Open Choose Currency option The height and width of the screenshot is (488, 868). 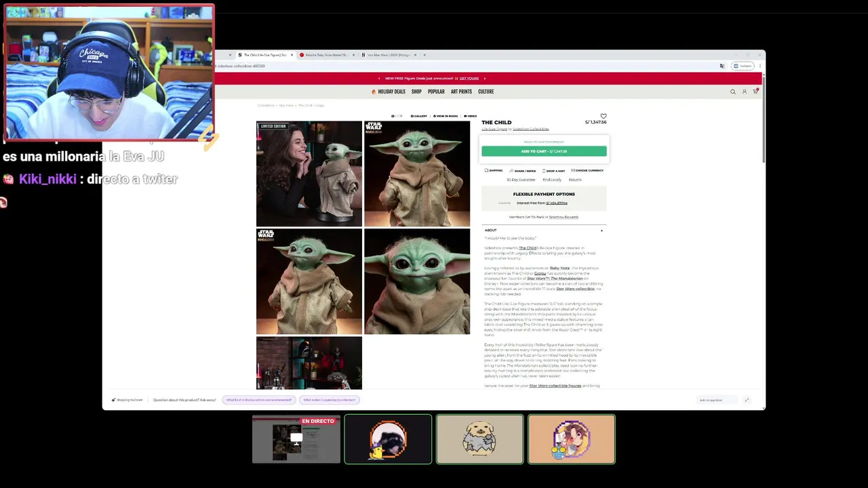tap(587, 170)
